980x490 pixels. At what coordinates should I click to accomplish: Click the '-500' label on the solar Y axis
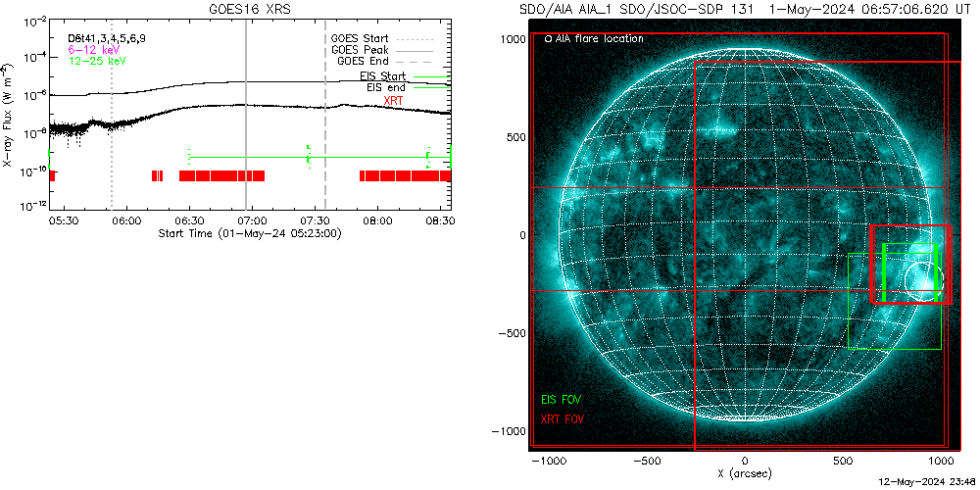(512, 333)
